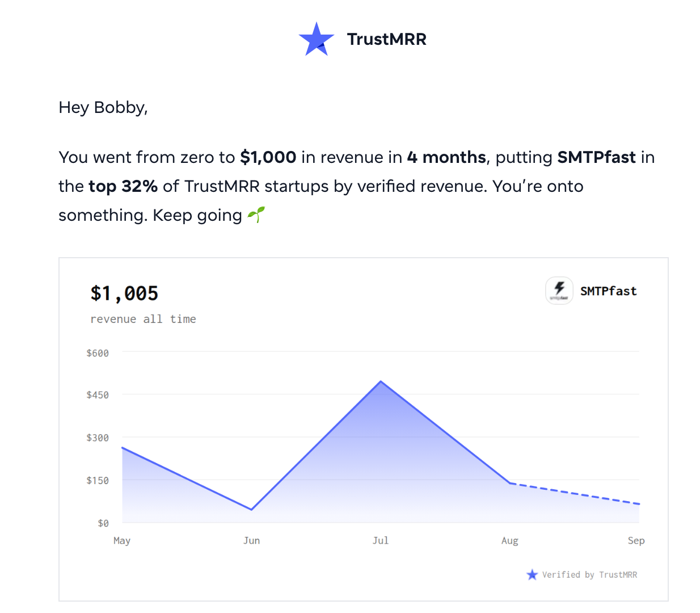Click the small Verified by TrustMRR star
Image resolution: width=700 pixels, height=613 pixels.
[532, 575]
